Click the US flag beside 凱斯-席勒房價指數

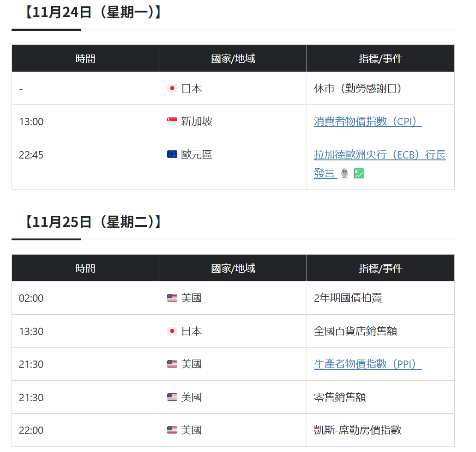pyautogui.click(x=171, y=430)
